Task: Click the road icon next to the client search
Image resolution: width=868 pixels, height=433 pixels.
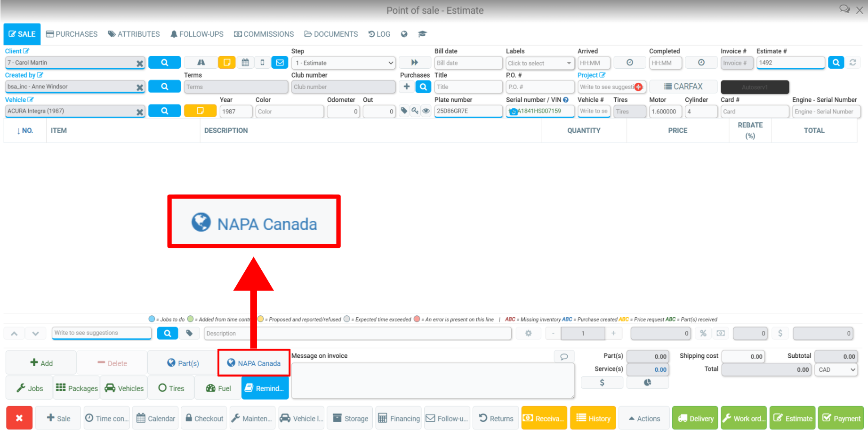Action: [x=201, y=63]
